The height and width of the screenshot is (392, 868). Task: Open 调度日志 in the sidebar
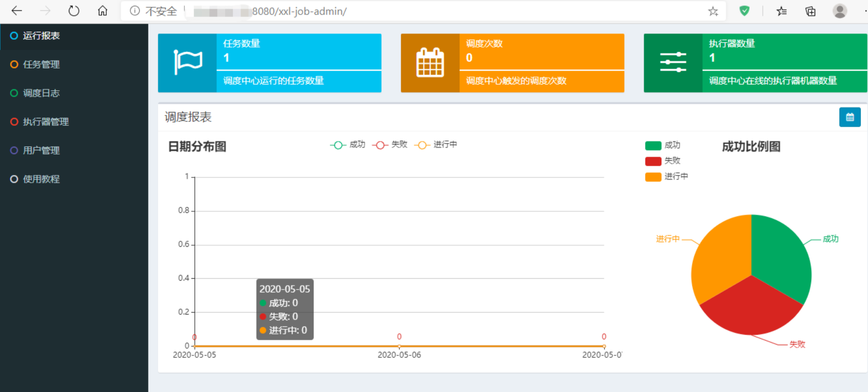coord(74,93)
